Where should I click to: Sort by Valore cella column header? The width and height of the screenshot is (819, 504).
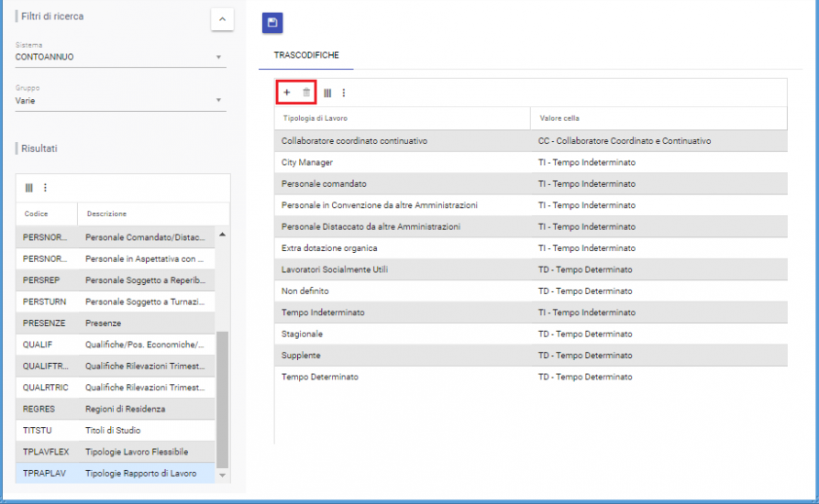point(559,118)
